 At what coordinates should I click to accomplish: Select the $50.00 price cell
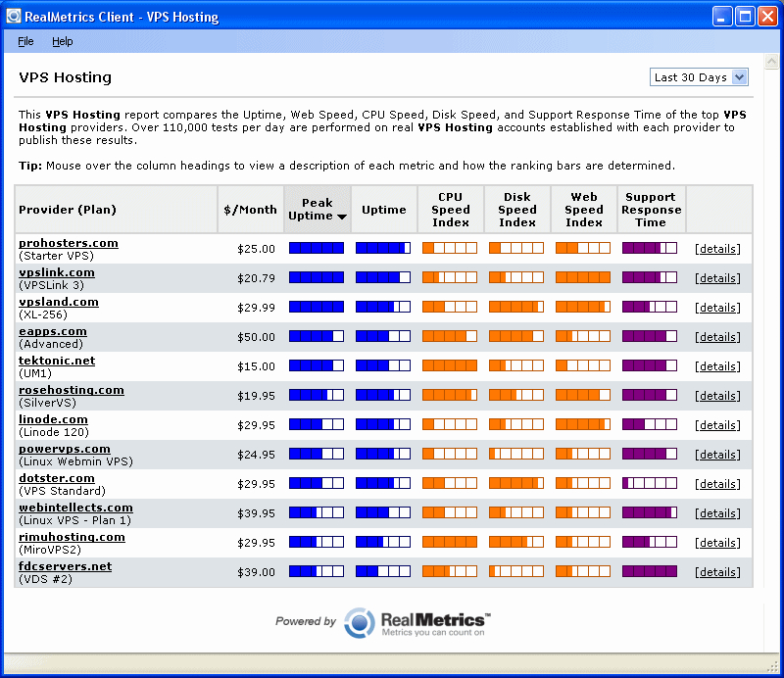256,337
